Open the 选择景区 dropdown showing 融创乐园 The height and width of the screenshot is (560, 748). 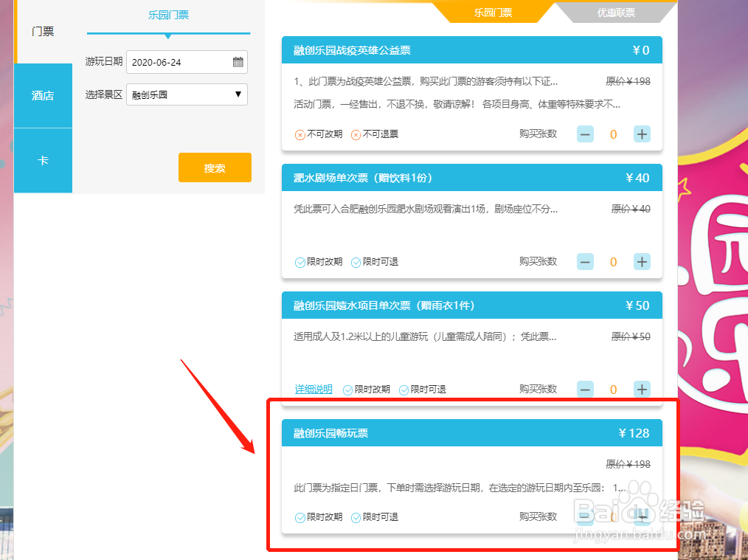coord(187,94)
